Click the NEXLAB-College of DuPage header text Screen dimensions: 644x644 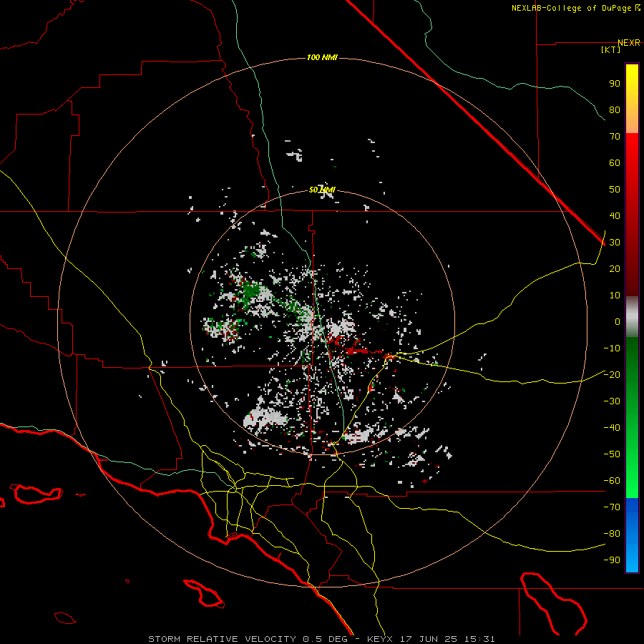(575, 8)
